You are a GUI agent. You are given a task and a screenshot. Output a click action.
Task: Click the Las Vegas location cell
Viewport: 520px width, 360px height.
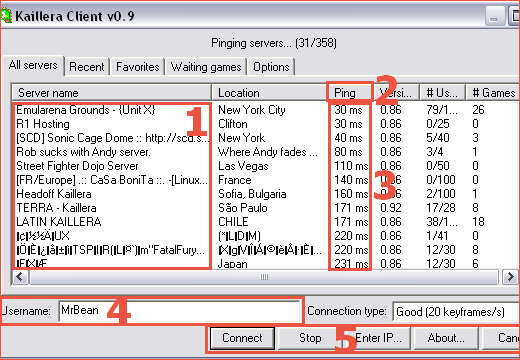243,166
